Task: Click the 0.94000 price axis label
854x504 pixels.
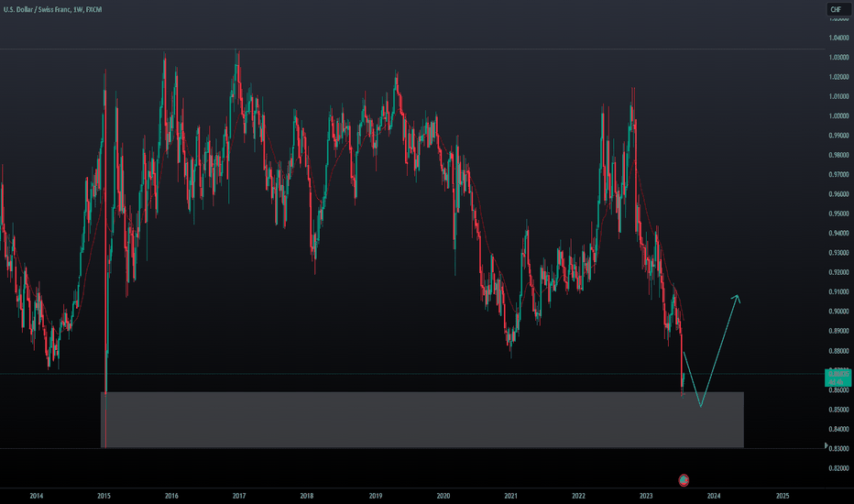Action: 838,233
